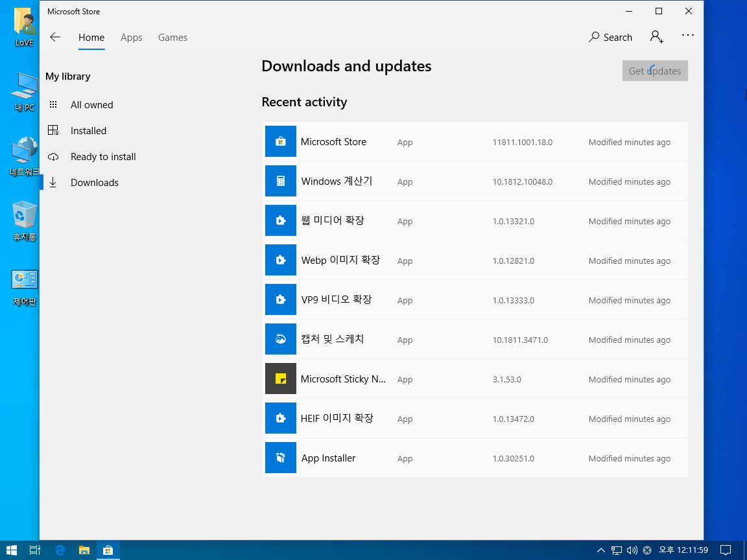
Task: Open the Windows Start menu
Action: click(x=12, y=550)
